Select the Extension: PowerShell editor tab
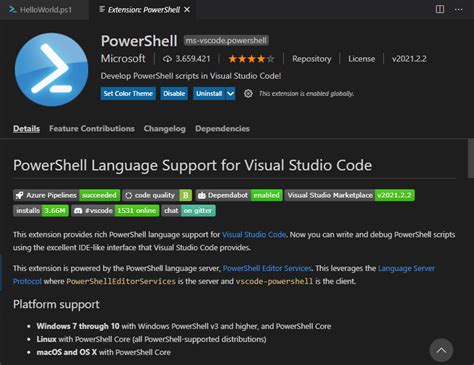Screen dimensions: 474x365 click(144, 10)
